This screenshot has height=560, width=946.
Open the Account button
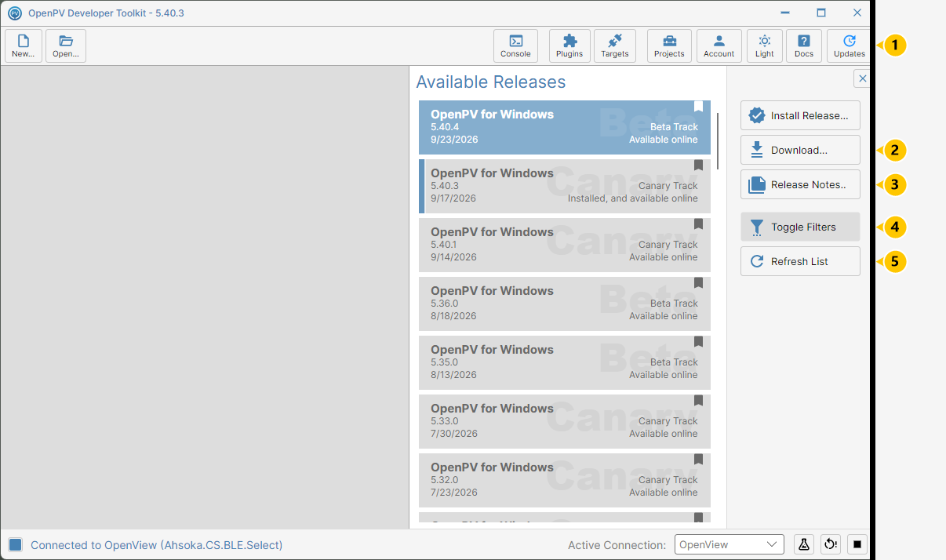pos(719,45)
